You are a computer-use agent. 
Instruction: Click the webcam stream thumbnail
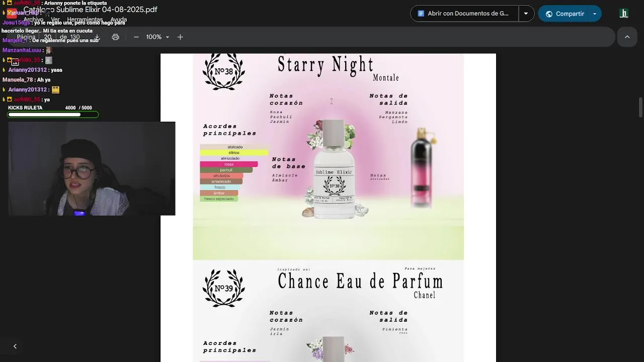tap(92, 168)
